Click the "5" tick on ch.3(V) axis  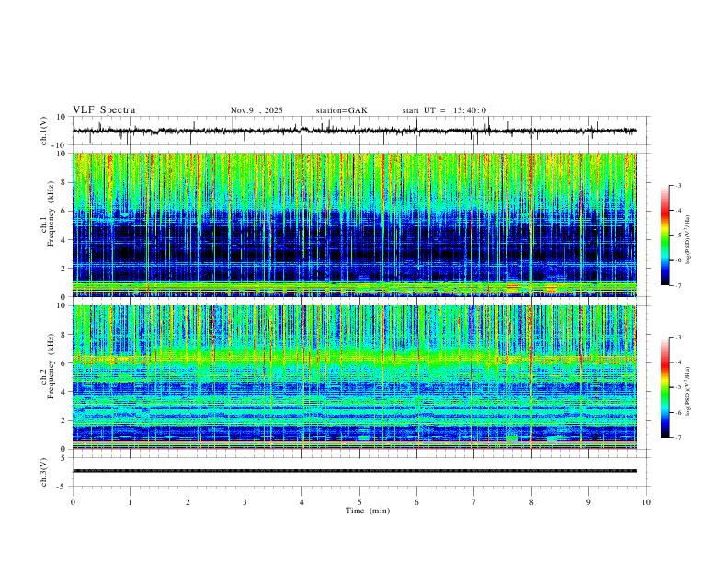63,457
